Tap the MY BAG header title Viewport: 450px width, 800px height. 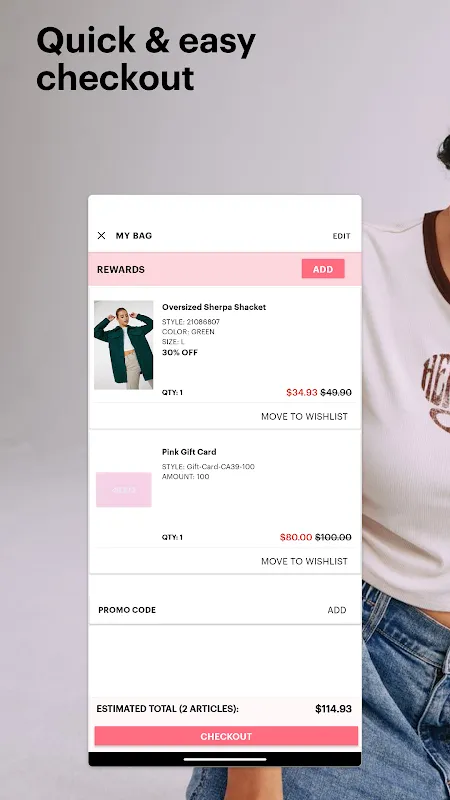click(x=134, y=236)
